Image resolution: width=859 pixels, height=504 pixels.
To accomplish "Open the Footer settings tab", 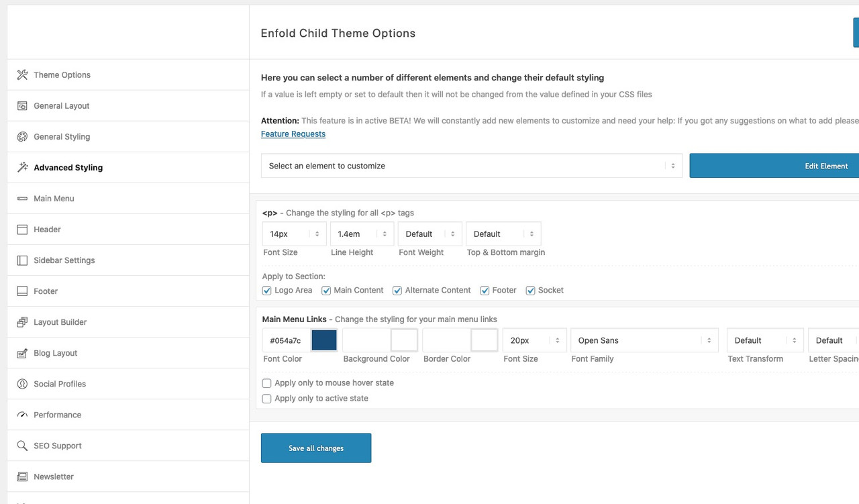I will coord(128,291).
